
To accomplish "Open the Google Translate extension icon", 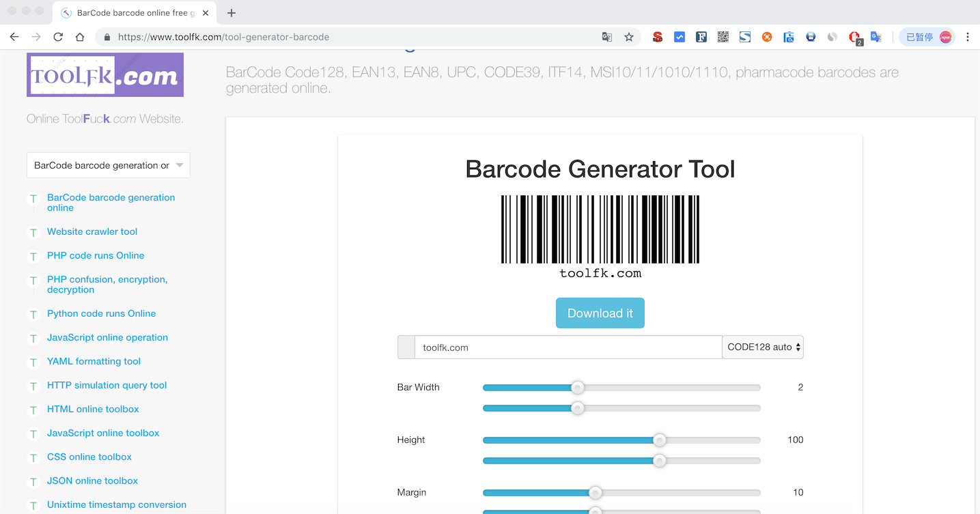I will coord(876,37).
